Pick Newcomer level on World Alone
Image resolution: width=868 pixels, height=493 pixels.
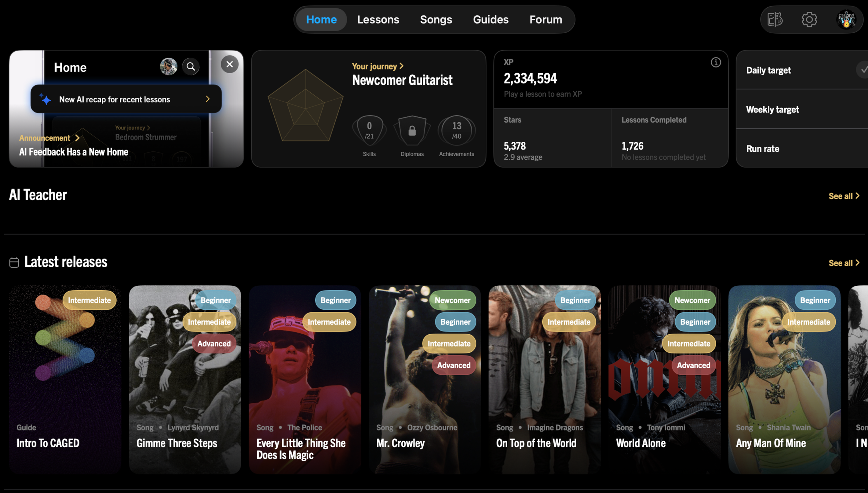pyautogui.click(x=692, y=300)
